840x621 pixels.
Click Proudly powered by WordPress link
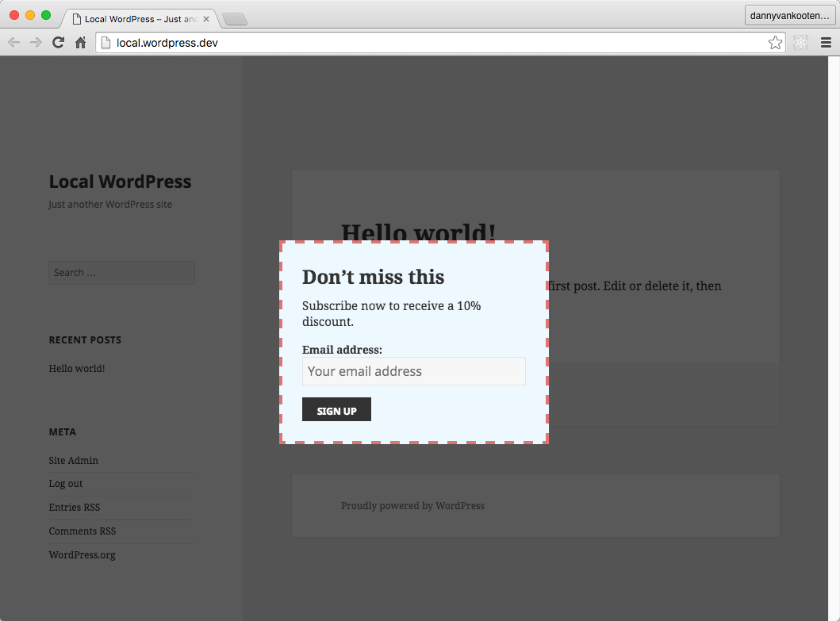tap(412, 506)
